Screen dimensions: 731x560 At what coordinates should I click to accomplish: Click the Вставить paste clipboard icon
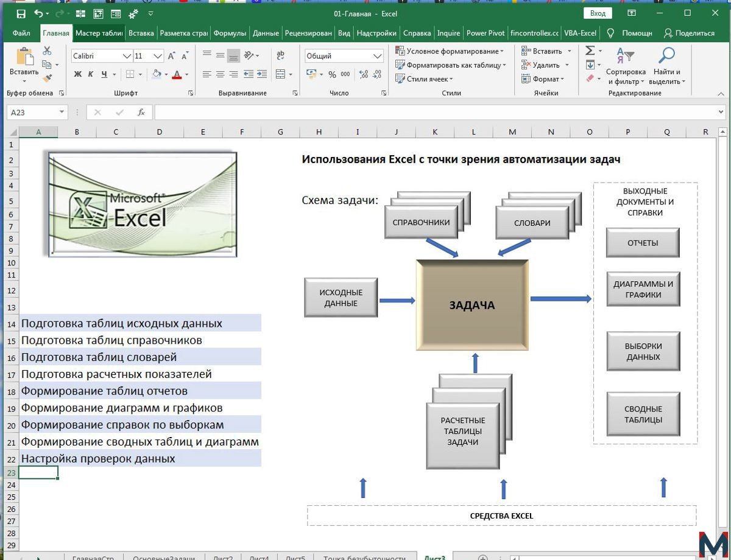pyautogui.click(x=24, y=57)
